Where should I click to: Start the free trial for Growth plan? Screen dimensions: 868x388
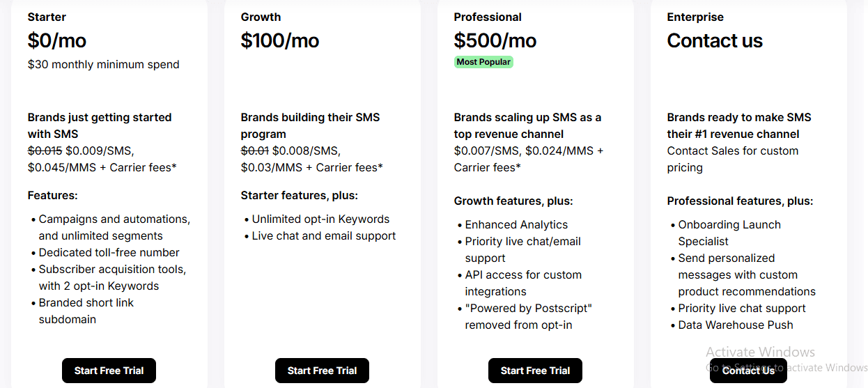322,371
